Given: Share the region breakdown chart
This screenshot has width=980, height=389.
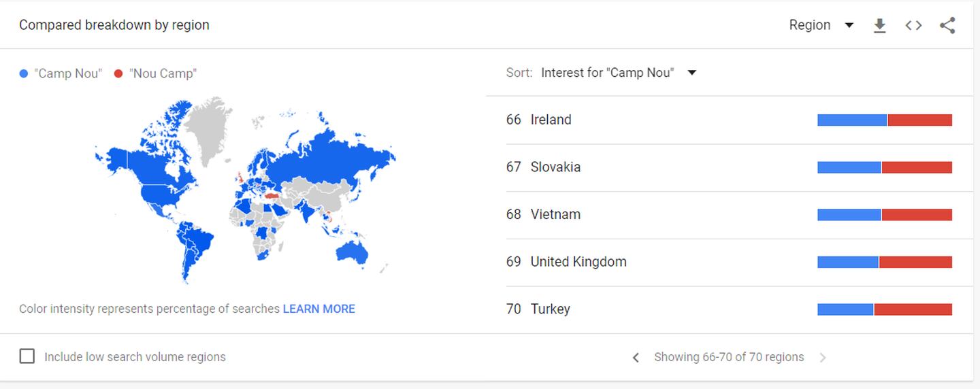Looking at the screenshot, I should click(947, 26).
